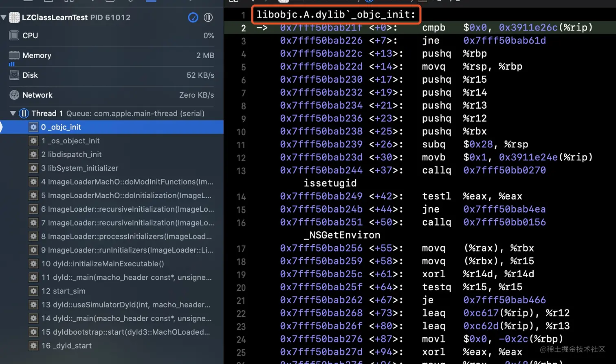Click operand 0x3911e24e(%rip) on line 12
616x364 pixels.
coord(546,157)
